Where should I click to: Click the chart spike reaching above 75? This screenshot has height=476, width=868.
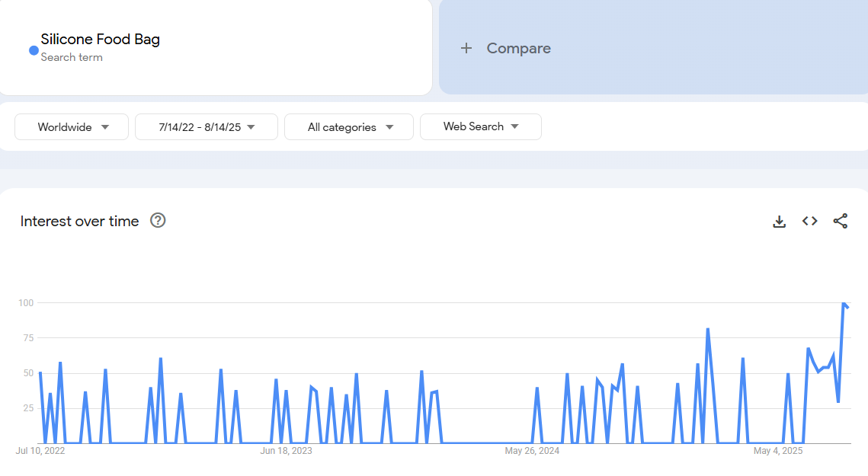pos(708,329)
